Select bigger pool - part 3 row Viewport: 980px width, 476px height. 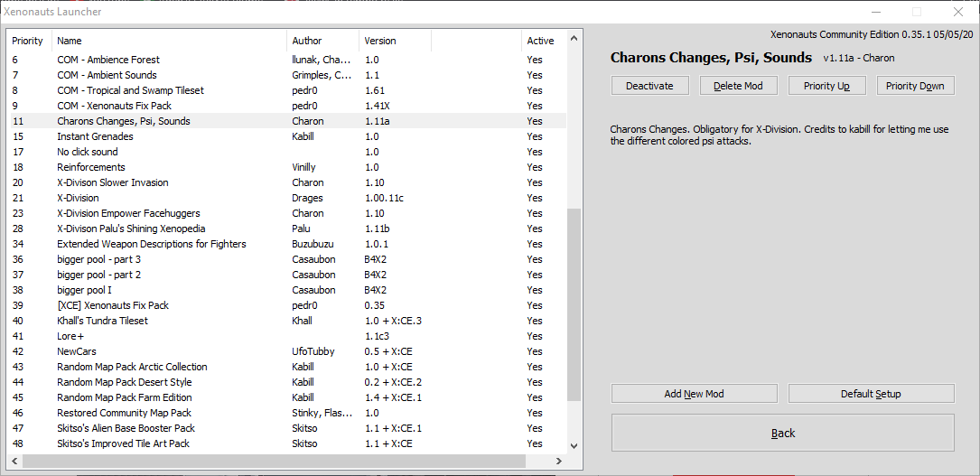[x=287, y=259]
